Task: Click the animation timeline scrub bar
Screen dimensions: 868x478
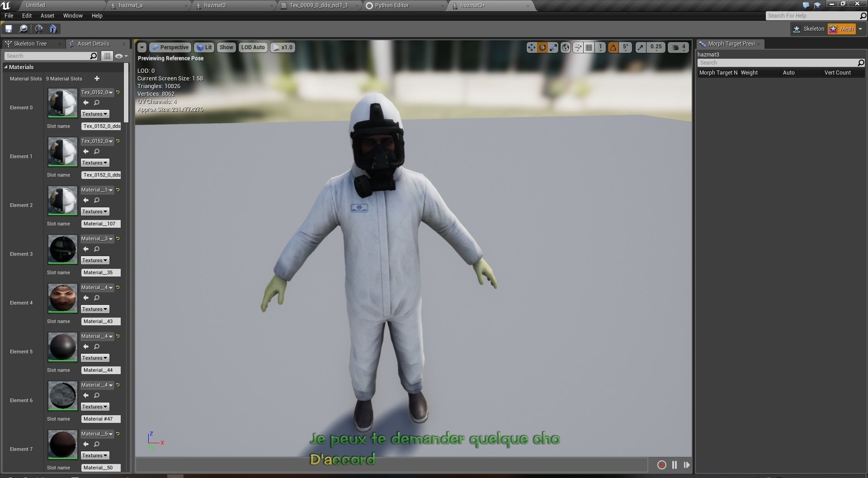Action: tap(392, 465)
